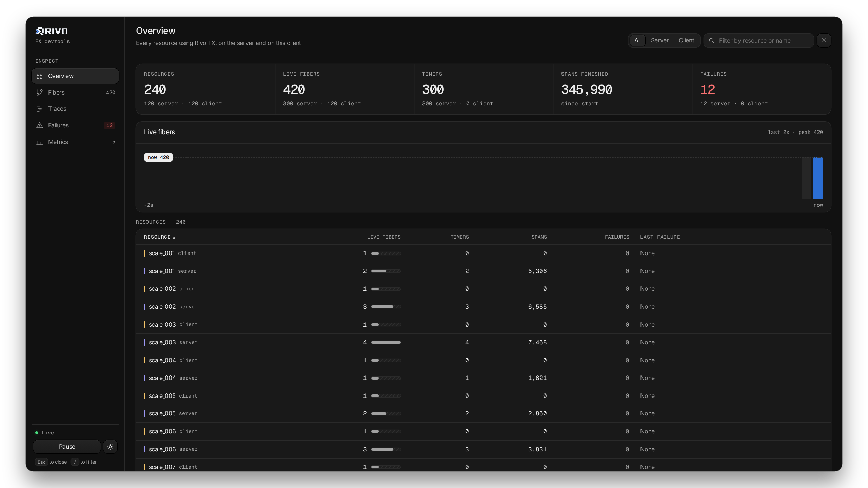Select the scale_001 client row
The width and height of the screenshot is (868, 488).
coord(484,253)
